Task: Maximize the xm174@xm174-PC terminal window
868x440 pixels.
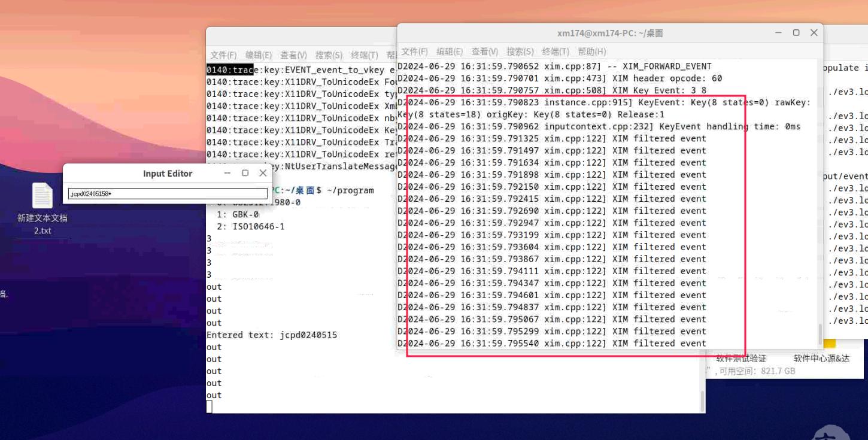Action: coord(796,33)
